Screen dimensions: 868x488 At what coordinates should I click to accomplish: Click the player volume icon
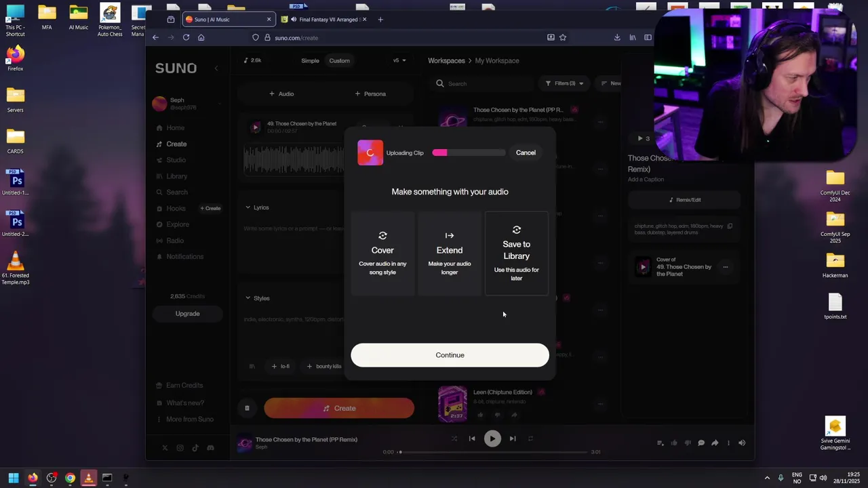pos(742,443)
